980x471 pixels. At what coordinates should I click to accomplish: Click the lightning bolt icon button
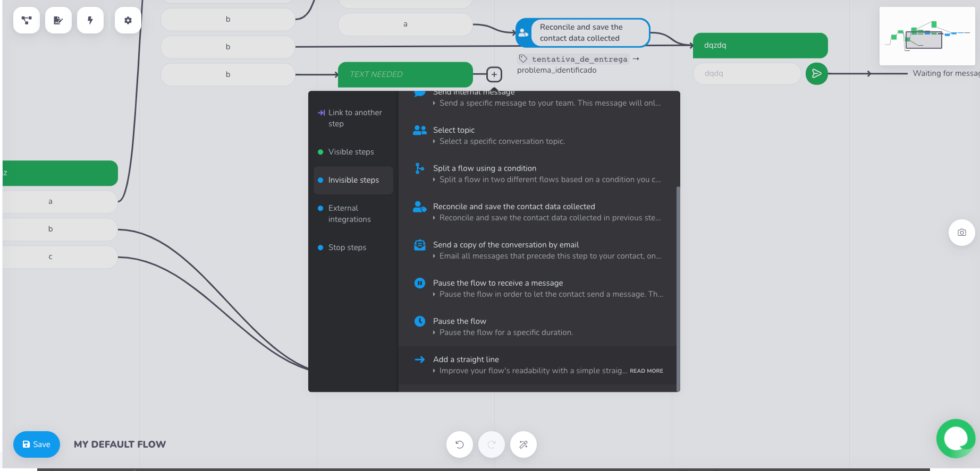[x=90, y=21]
